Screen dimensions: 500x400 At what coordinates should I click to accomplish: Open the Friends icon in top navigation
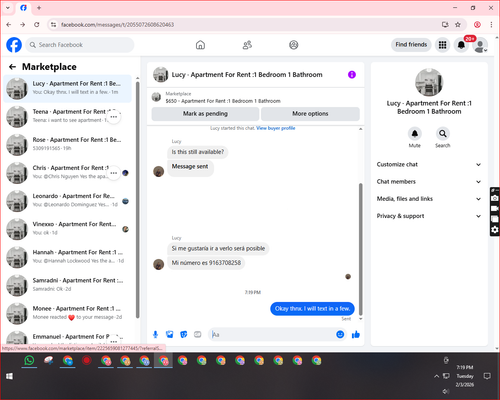pos(247,45)
